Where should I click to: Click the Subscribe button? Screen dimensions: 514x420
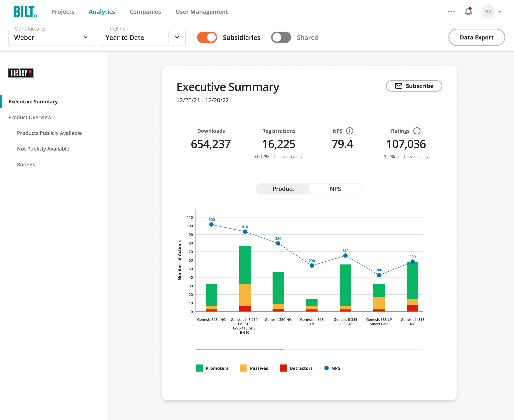click(414, 86)
